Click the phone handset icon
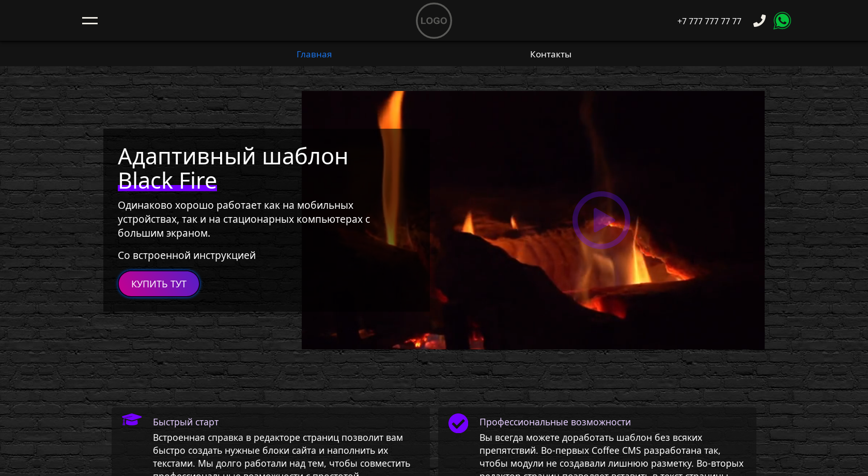The height and width of the screenshot is (476, 868). (x=759, y=21)
